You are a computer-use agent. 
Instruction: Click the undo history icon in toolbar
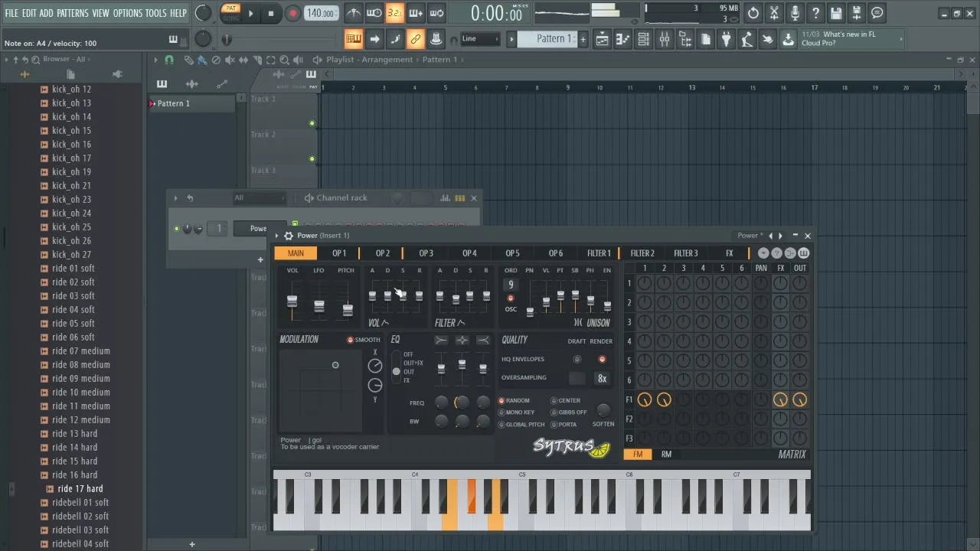(x=753, y=13)
